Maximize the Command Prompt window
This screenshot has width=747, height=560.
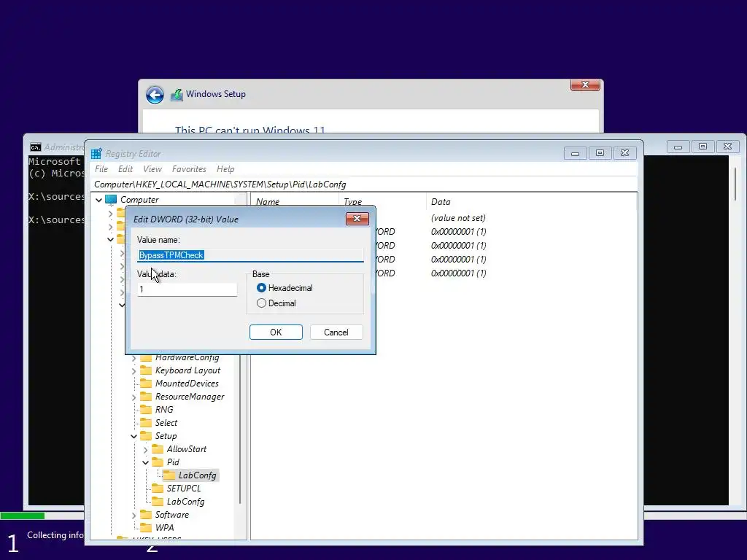click(x=703, y=147)
